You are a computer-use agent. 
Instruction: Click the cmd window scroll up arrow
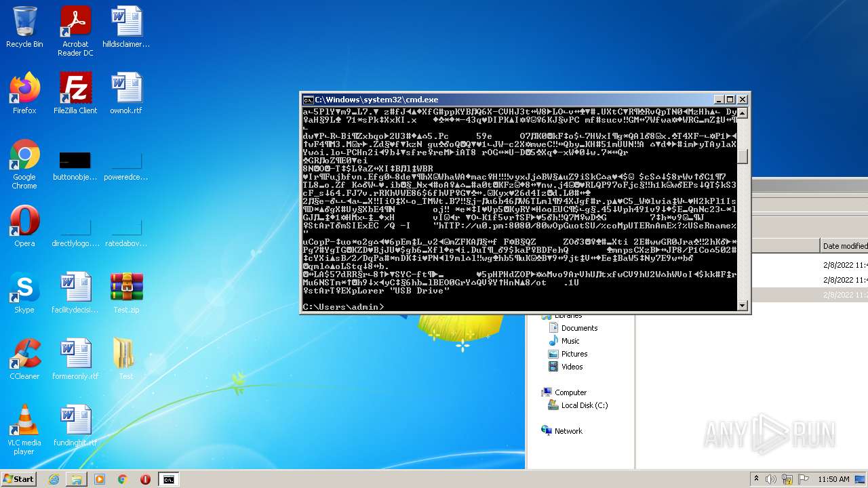click(x=743, y=114)
